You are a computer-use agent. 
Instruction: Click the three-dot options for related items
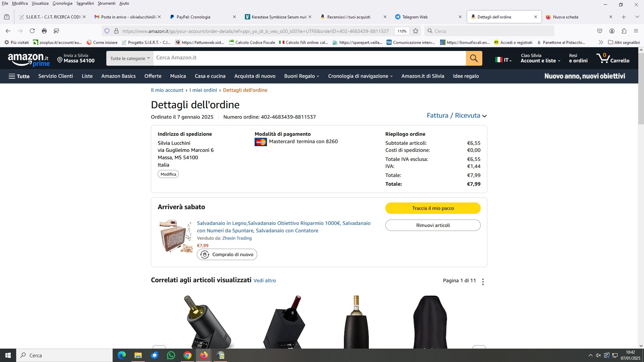[x=483, y=282]
